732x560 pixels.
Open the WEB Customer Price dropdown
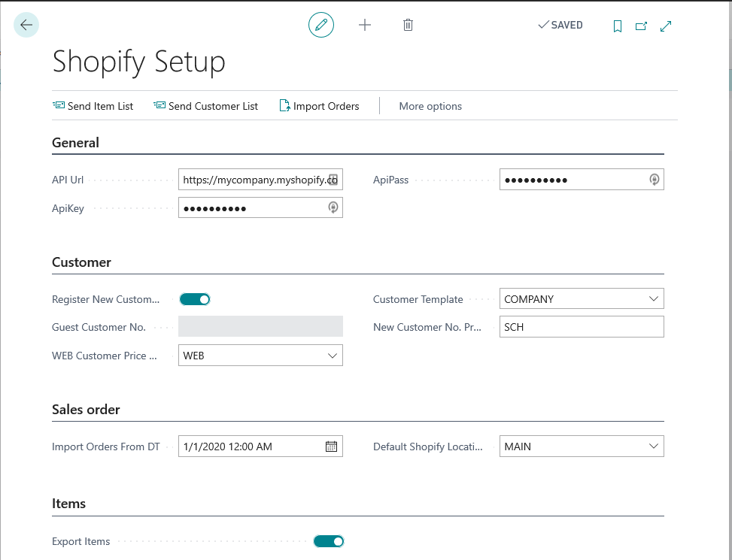332,356
